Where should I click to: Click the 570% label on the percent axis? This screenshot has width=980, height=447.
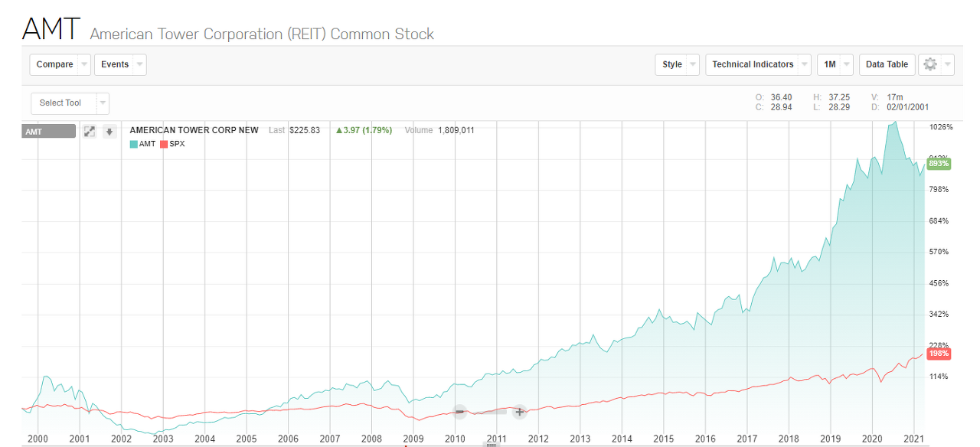pos(939,252)
